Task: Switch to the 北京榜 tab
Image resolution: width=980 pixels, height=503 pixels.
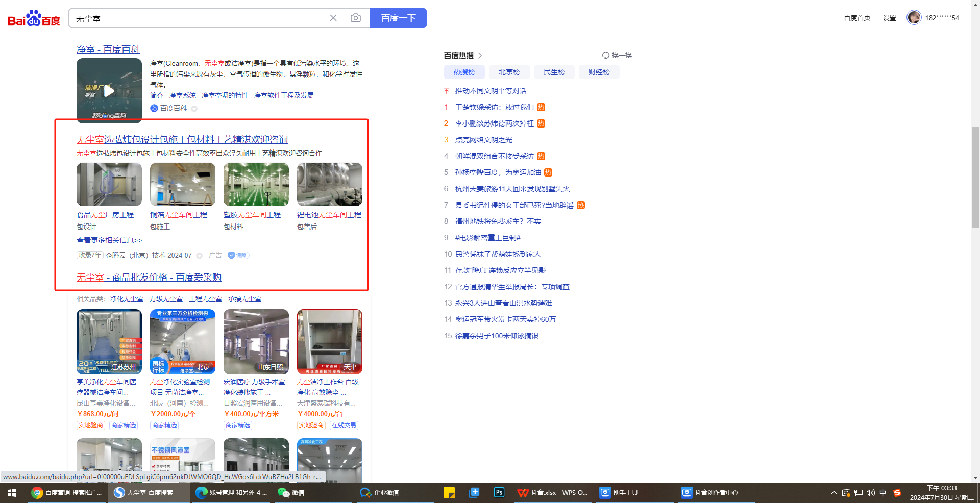Action: pos(509,72)
